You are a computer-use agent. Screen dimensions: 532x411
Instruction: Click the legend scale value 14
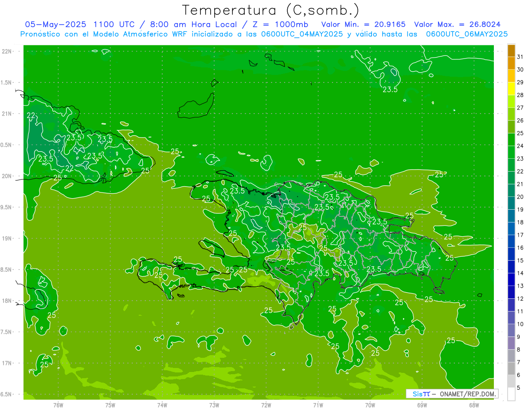pos(520,273)
